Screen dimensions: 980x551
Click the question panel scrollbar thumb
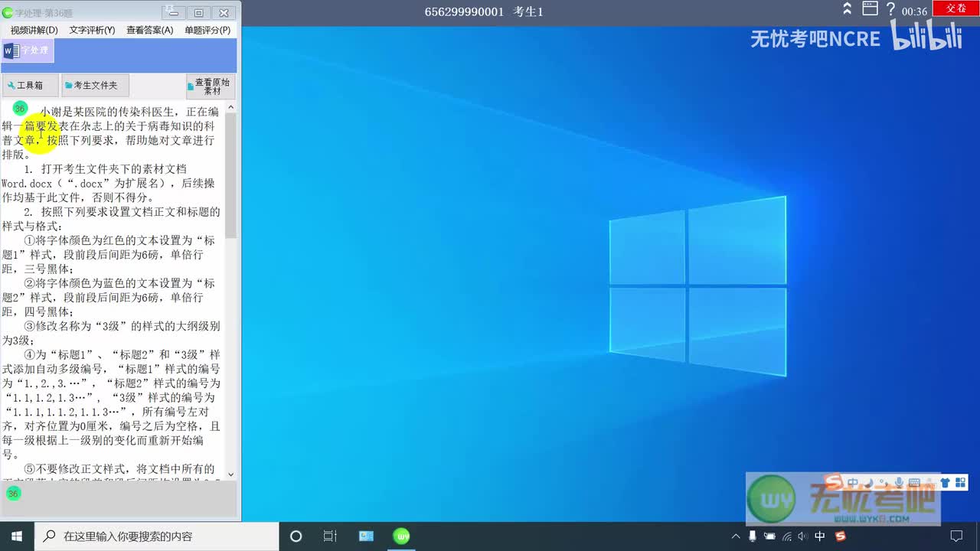coord(231,174)
